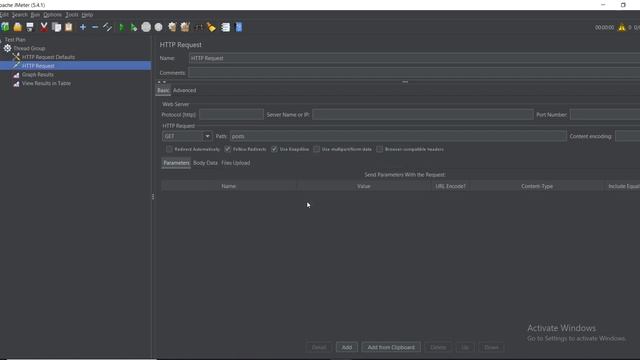Click the Up button
Screen dimensions: 640x360
pyautogui.click(x=465, y=347)
